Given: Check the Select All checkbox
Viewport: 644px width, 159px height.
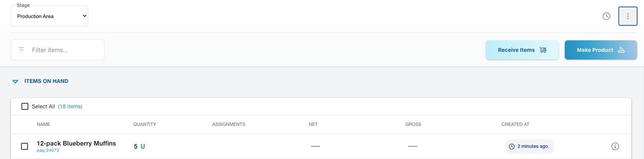Looking at the screenshot, I should [25, 106].
